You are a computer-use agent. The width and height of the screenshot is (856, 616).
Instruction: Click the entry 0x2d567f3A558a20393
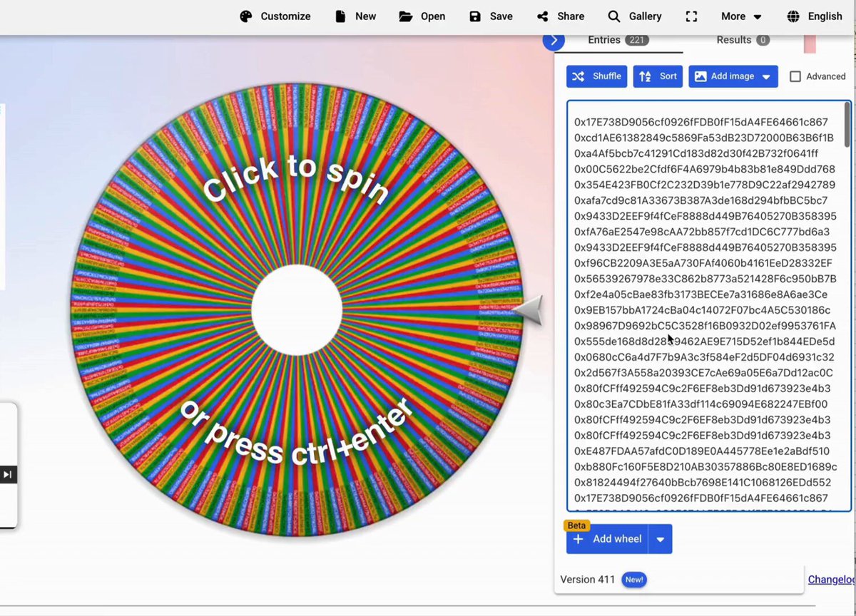703,373
